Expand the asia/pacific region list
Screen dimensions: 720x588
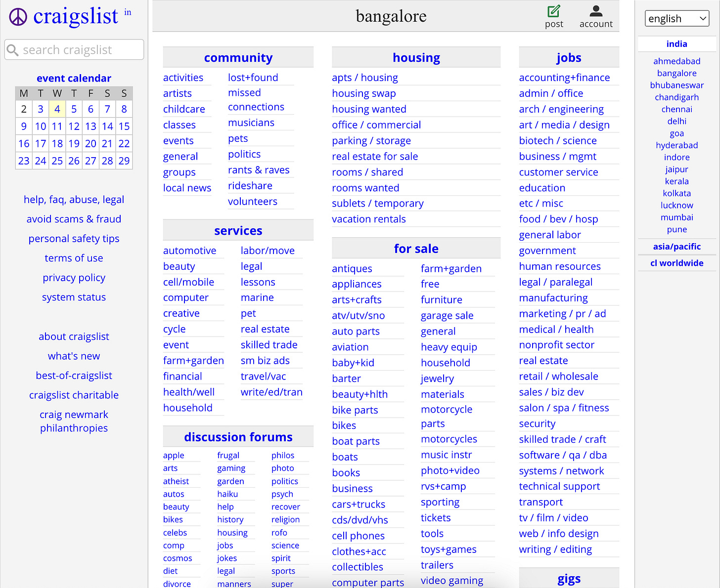tap(676, 247)
